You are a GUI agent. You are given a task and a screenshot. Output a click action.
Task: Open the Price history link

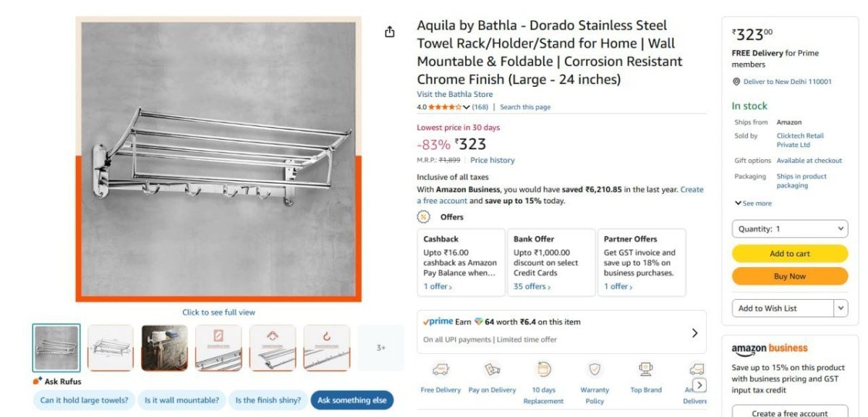point(492,160)
